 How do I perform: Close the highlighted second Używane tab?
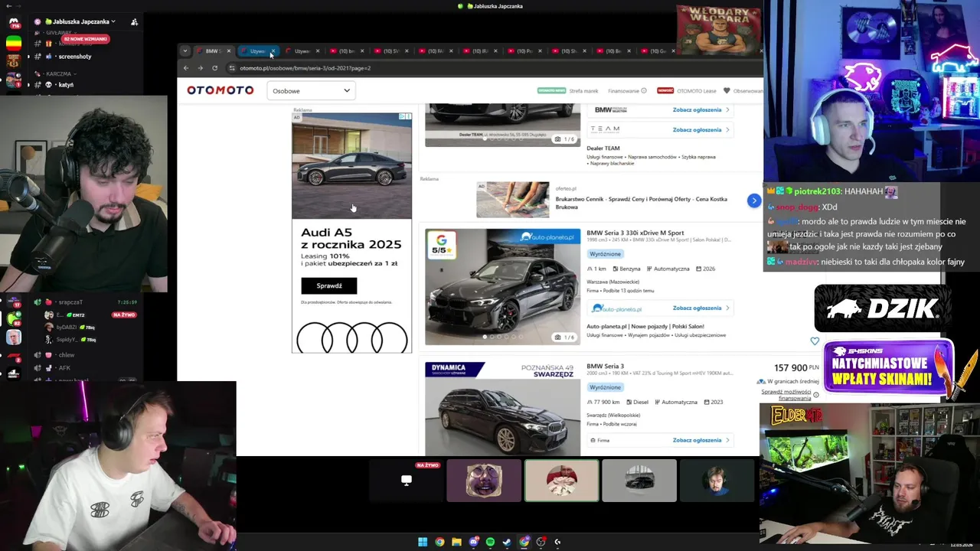(273, 51)
